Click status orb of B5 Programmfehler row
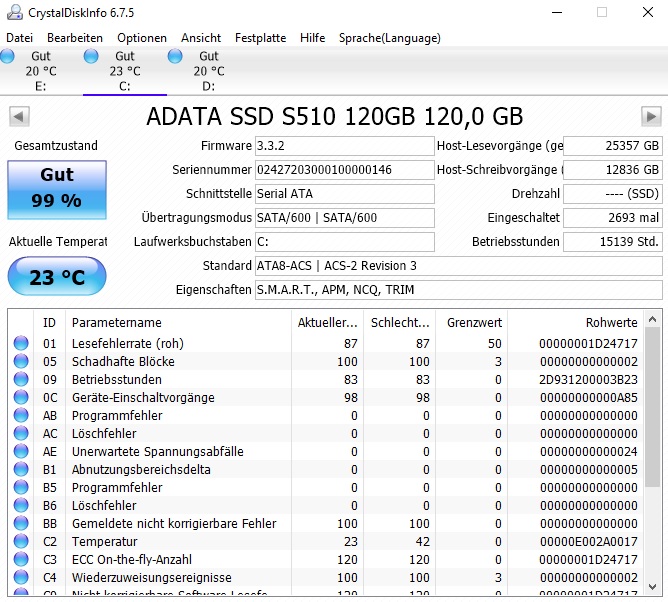 (21, 487)
